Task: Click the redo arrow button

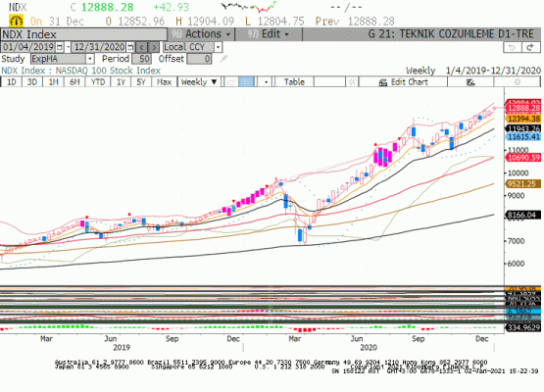Action: [x=530, y=47]
